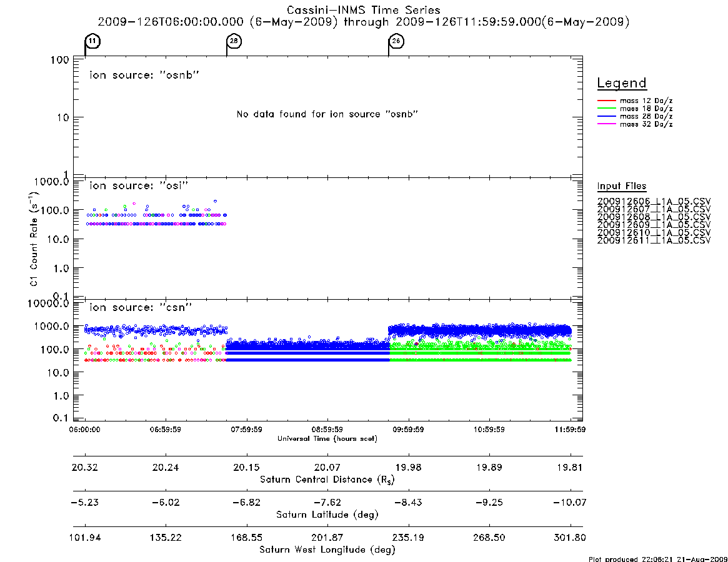Click the -9.25 latitude value

click(489, 503)
